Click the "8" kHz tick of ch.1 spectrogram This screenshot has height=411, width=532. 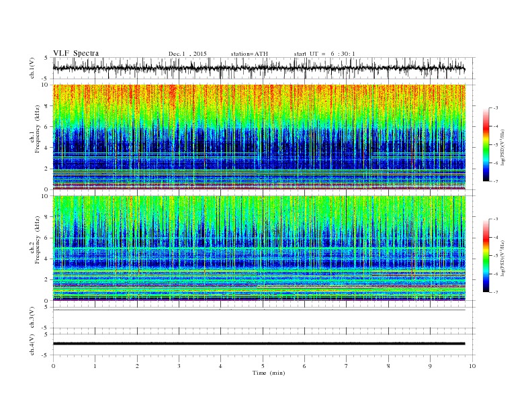(x=47, y=106)
